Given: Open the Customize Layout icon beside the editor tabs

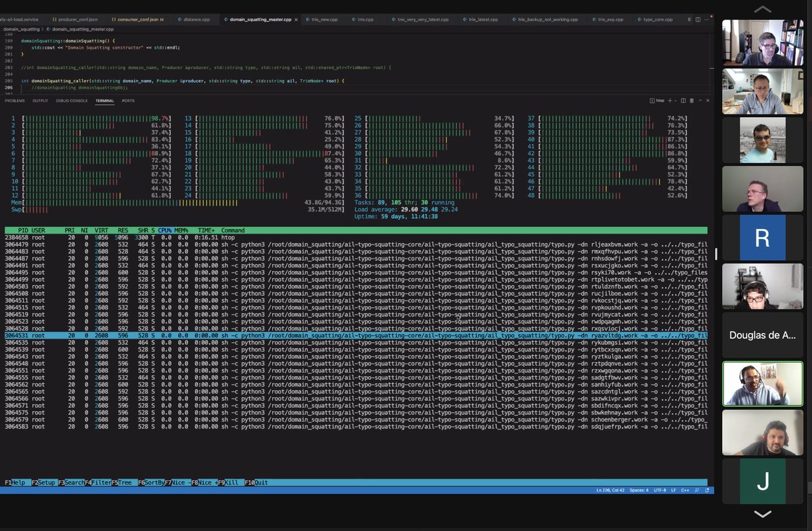Looking at the screenshot, I should coord(689,19).
